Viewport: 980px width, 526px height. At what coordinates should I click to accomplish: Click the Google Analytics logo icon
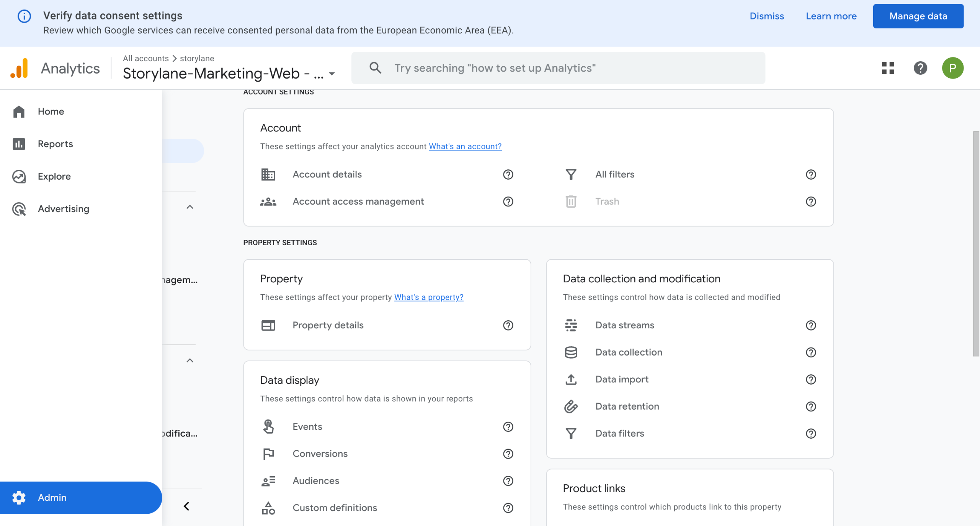click(19, 68)
